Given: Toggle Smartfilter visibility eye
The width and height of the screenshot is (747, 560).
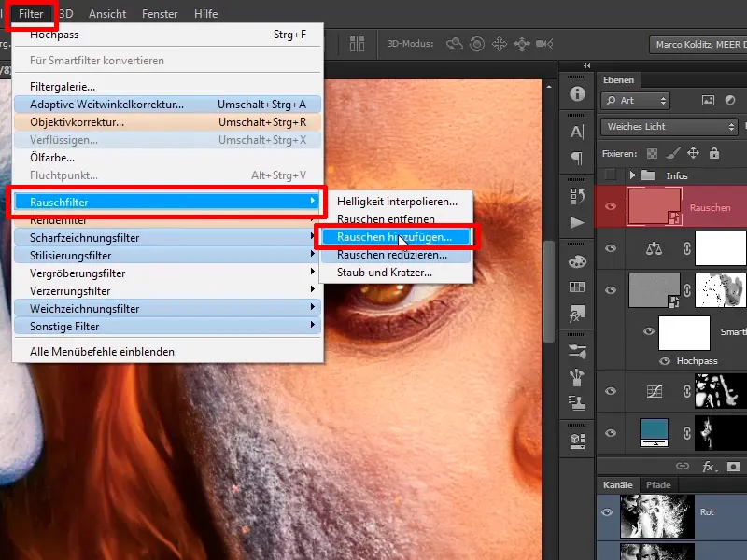Looking at the screenshot, I should [648, 331].
